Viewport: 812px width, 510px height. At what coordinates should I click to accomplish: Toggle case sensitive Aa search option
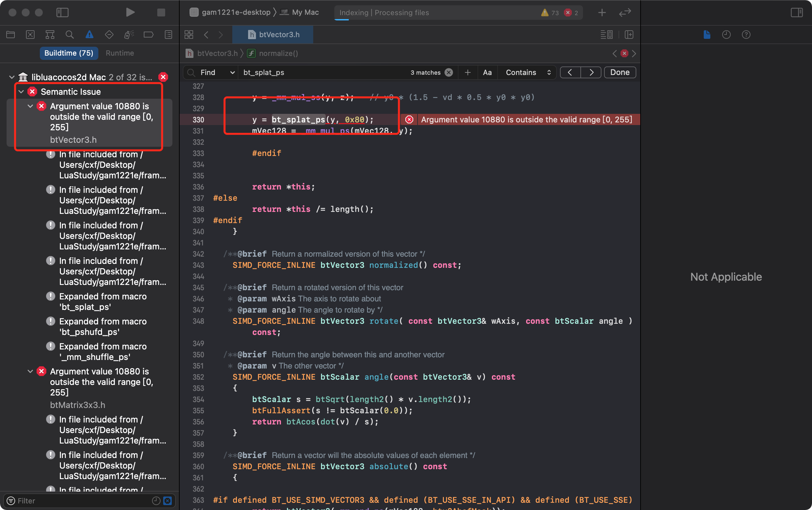point(487,72)
